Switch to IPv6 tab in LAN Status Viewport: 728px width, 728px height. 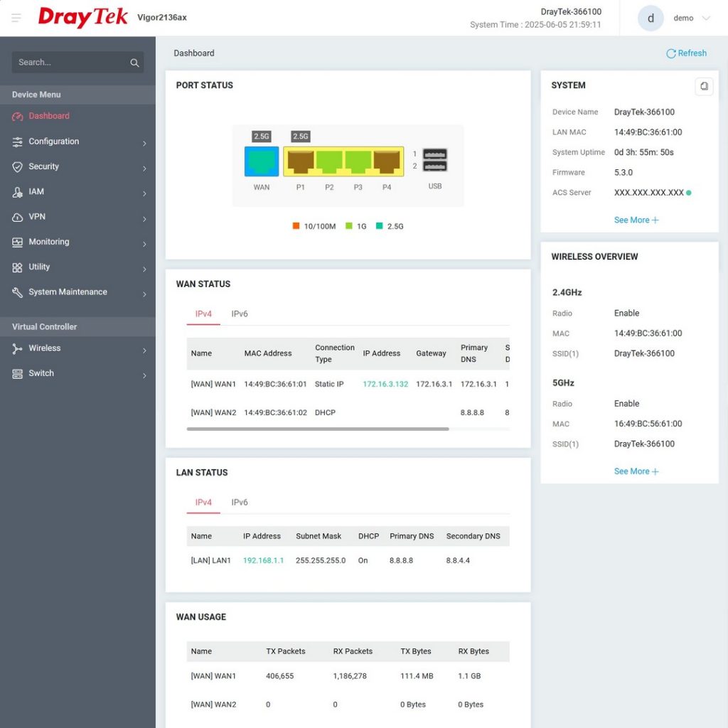[x=240, y=502]
